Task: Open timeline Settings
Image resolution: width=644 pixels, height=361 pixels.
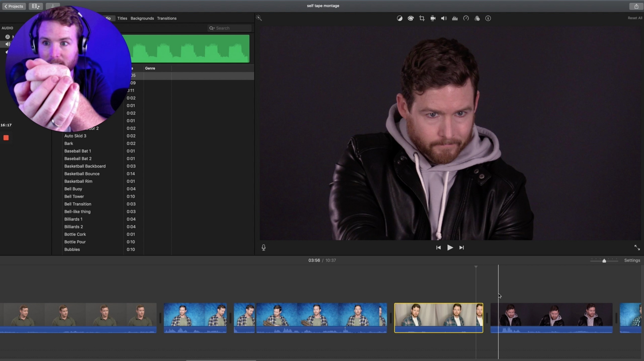Action: (x=632, y=261)
